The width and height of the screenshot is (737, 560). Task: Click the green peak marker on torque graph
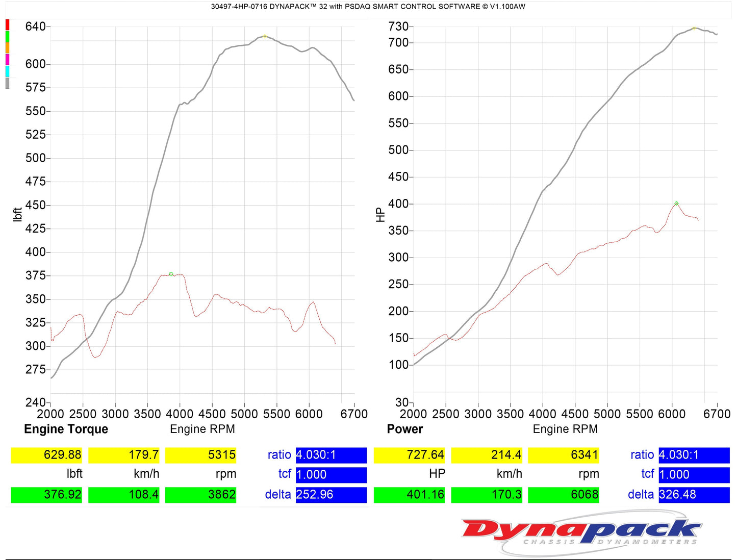(x=171, y=274)
